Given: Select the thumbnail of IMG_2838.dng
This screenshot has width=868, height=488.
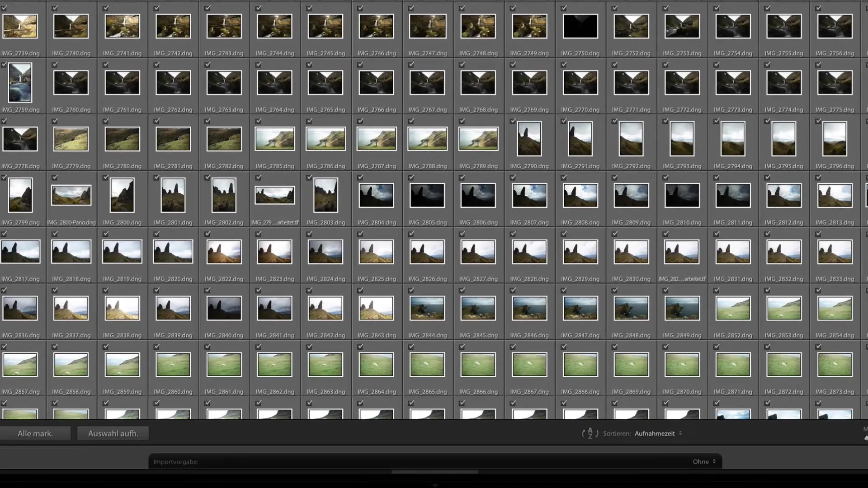Looking at the screenshot, I should [x=122, y=308].
